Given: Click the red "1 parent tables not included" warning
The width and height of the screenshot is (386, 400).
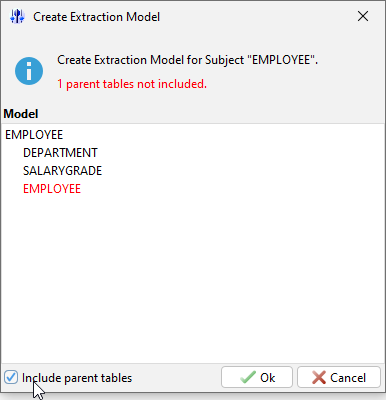Looking at the screenshot, I should (132, 84).
